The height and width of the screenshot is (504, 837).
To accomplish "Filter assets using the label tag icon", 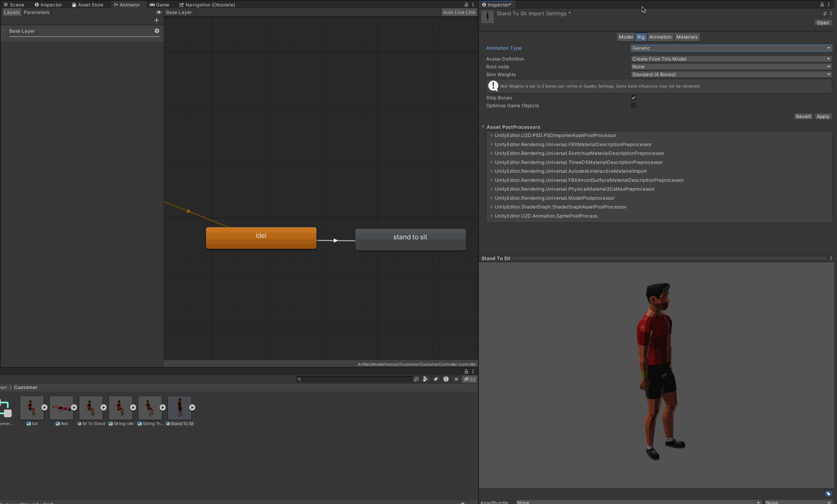I will point(436,379).
